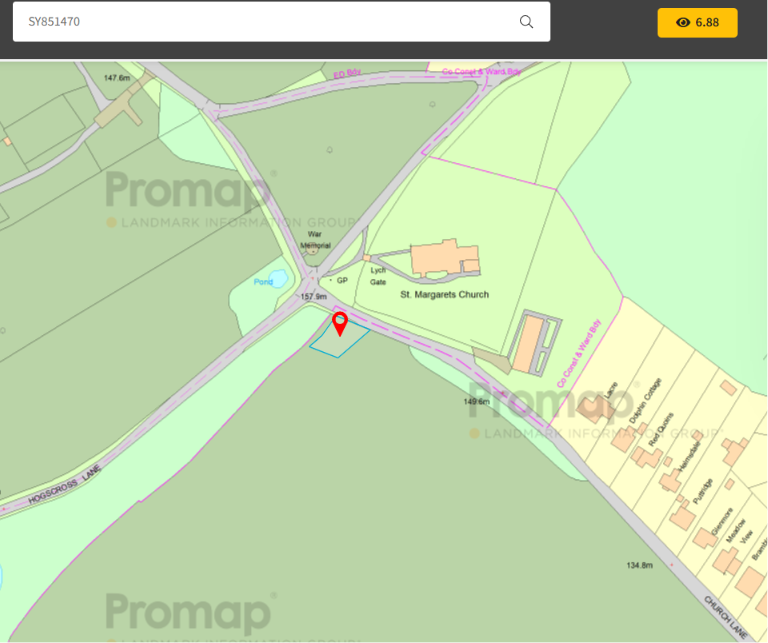The width and height of the screenshot is (768, 643).
Task: Click the magnifier search icon
Action: 526,22
